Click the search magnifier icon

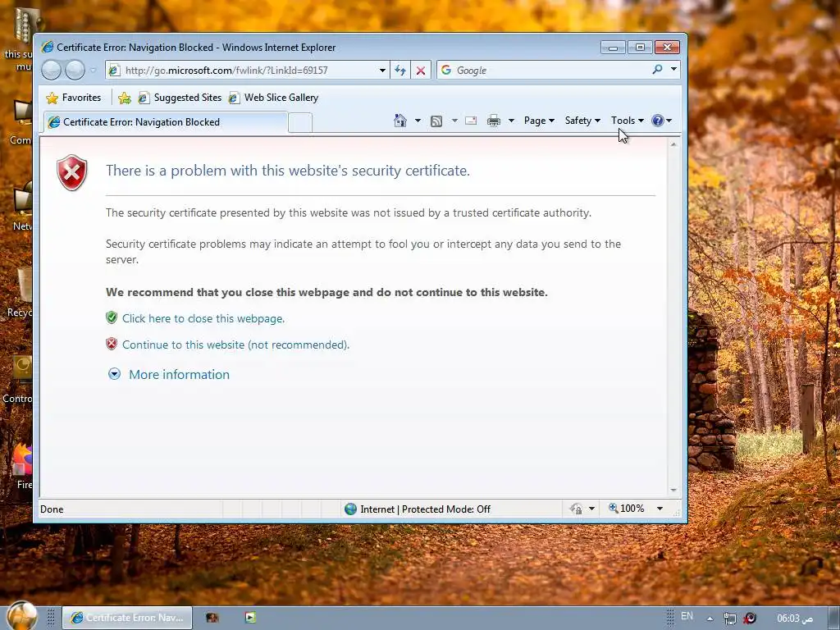pos(657,70)
